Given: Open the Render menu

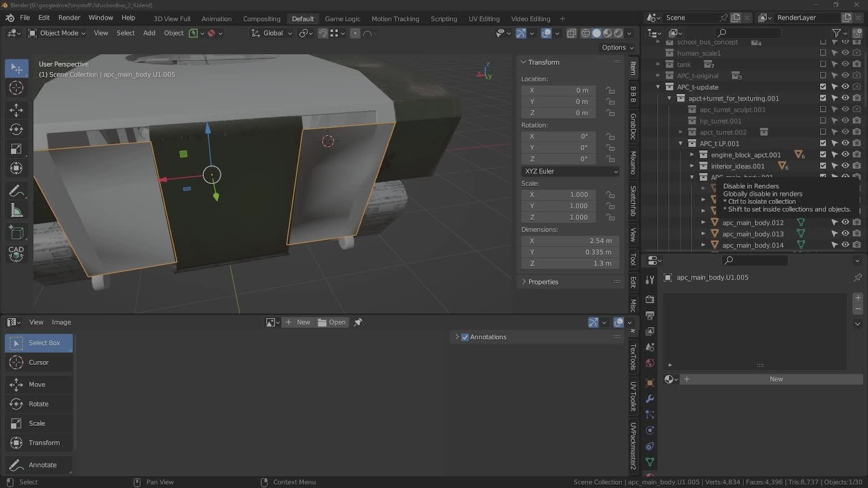Looking at the screenshot, I should (69, 18).
